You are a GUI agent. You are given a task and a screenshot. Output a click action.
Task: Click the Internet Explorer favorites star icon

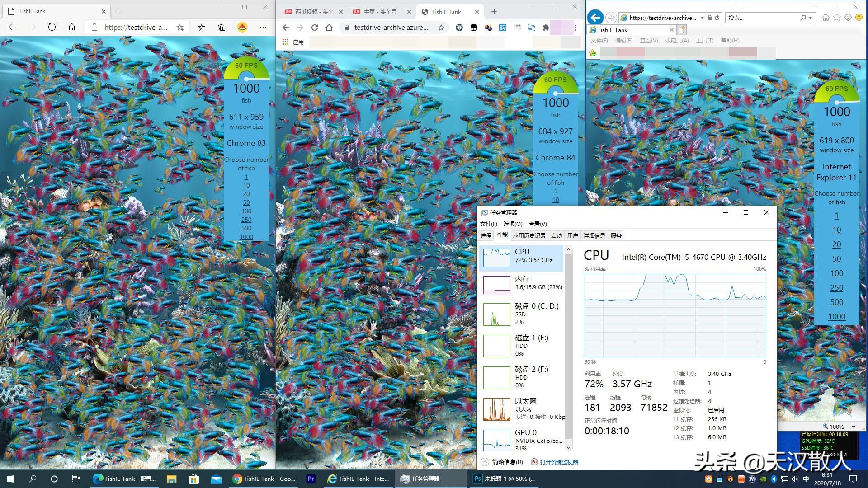[837, 18]
